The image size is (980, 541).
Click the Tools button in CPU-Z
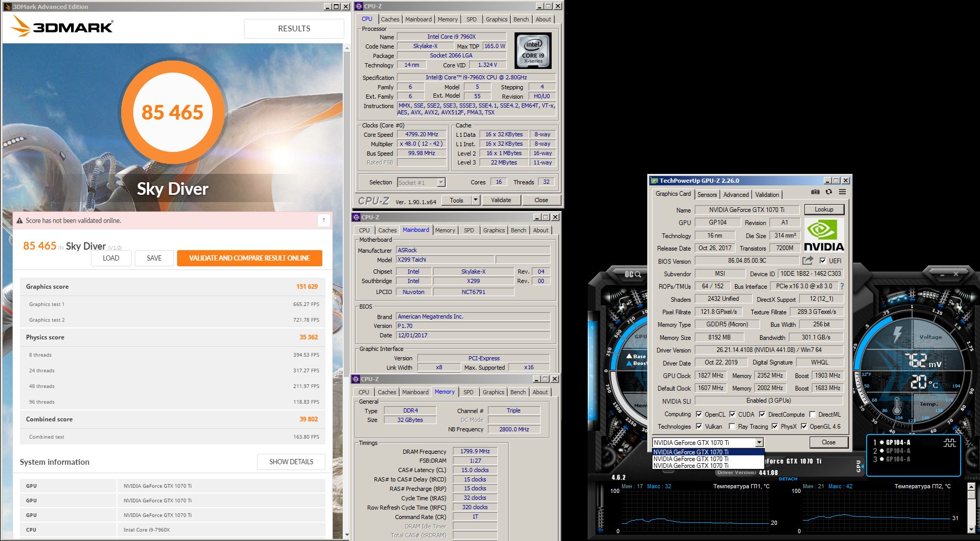click(457, 200)
